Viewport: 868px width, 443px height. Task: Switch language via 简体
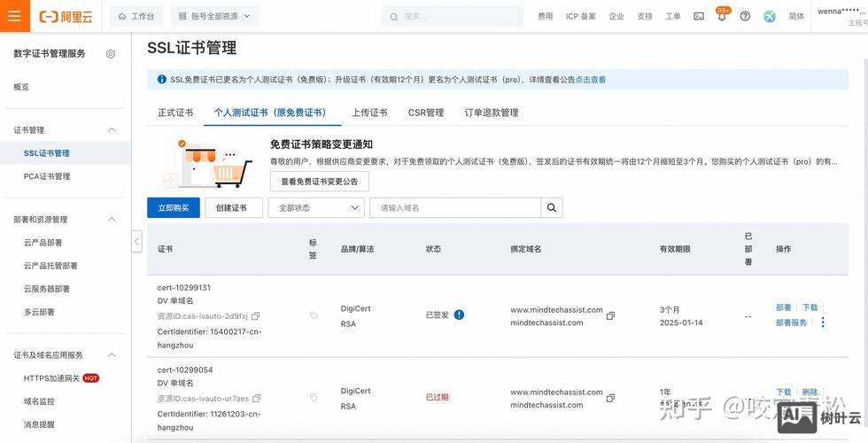[796, 17]
